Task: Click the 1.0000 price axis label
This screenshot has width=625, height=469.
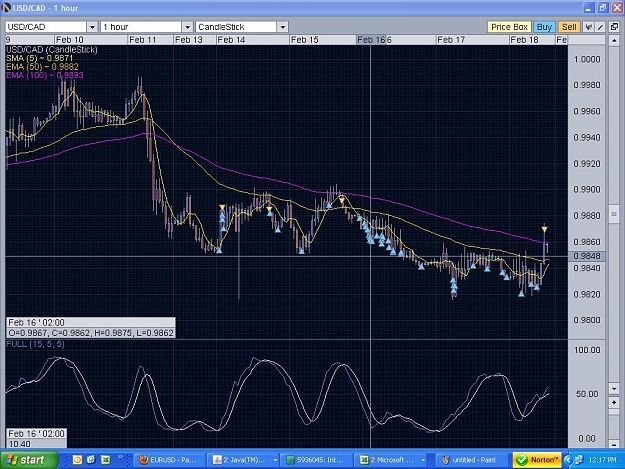Action: pyautogui.click(x=587, y=59)
